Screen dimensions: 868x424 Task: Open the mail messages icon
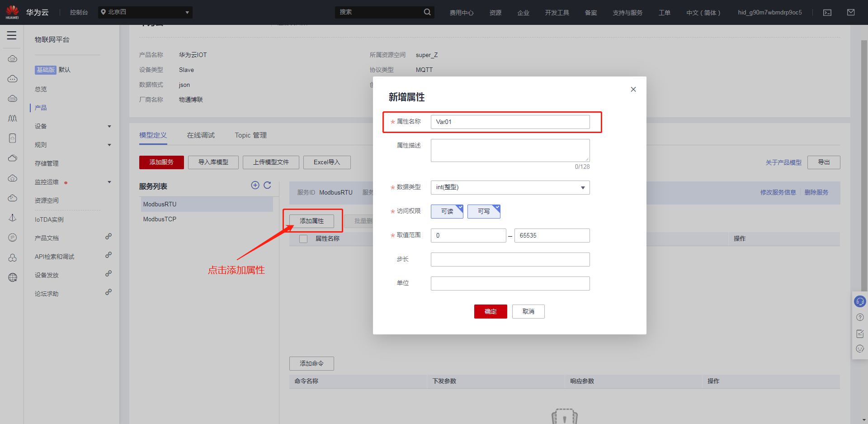851,13
